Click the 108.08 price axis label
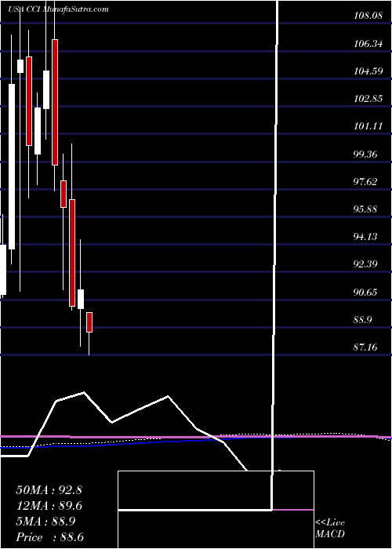This screenshot has height=549, width=392. click(368, 16)
